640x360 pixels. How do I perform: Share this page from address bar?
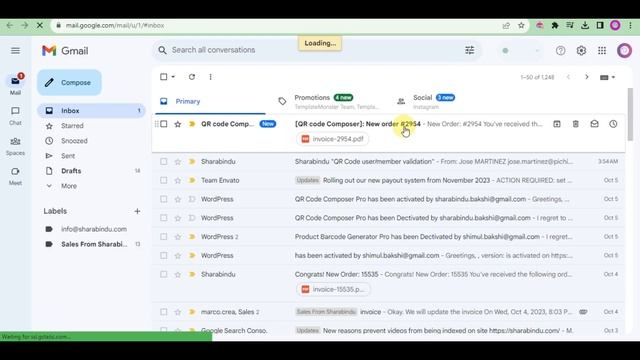[x=506, y=25]
